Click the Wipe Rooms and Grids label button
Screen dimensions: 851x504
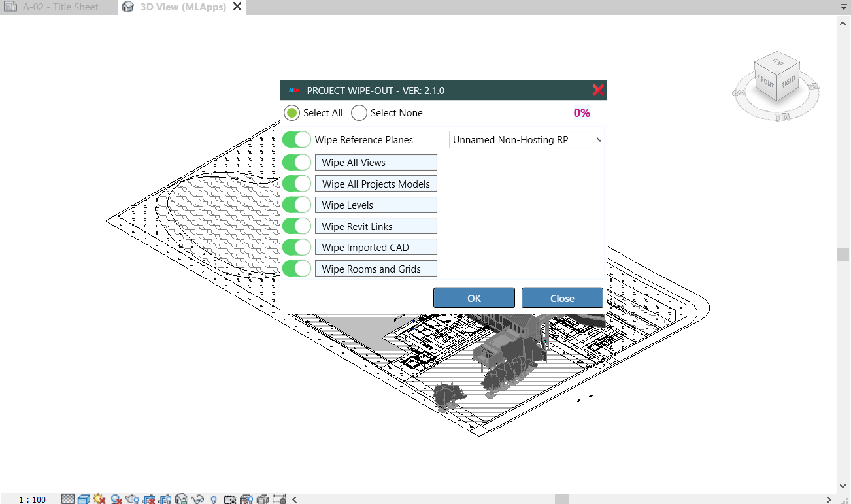[376, 269]
